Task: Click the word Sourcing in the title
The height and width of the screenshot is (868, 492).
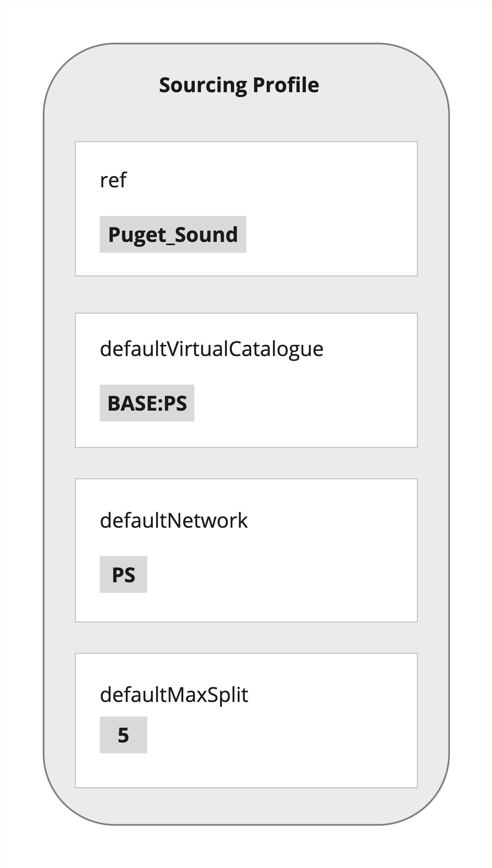Action: click(x=203, y=85)
